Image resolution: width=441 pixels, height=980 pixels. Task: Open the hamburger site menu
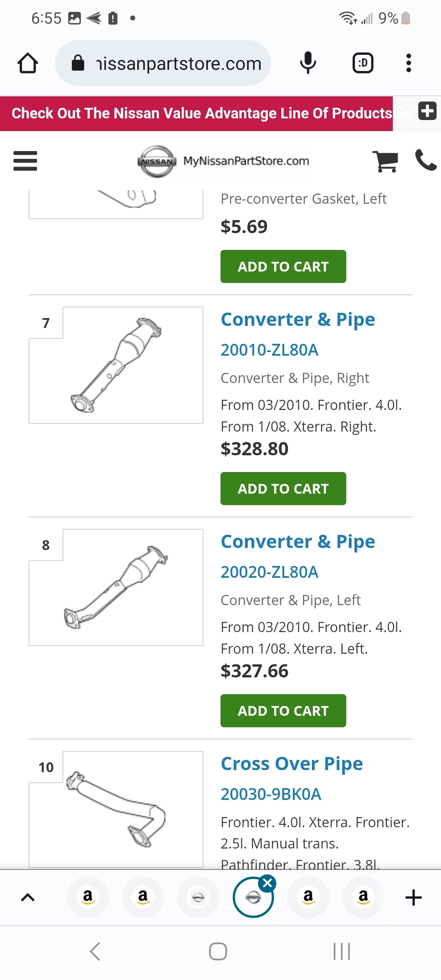pos(25,161)
